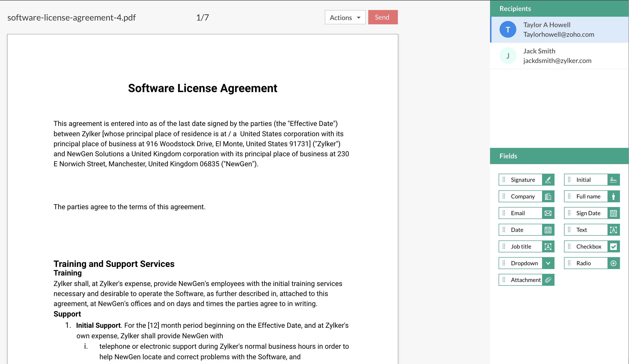Screen dimensions: 629x364
Task: Click the Full name person icon
Action: click(613, 197)
